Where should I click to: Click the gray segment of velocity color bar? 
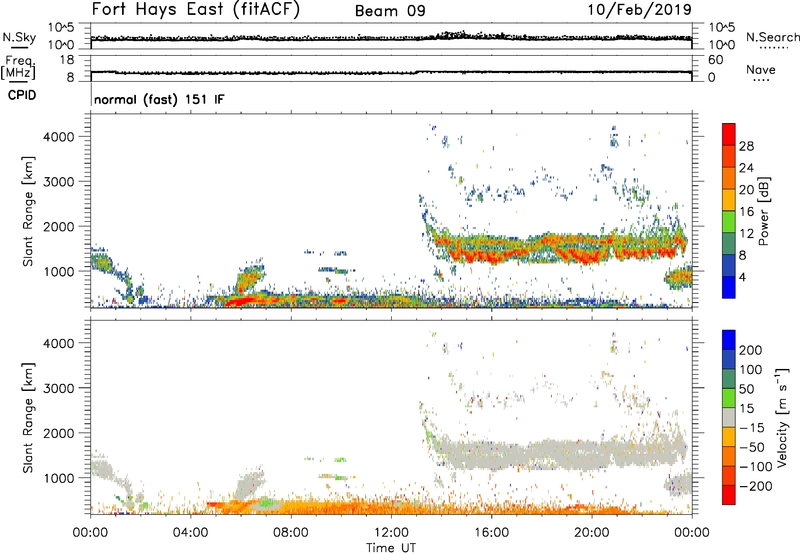729,417
